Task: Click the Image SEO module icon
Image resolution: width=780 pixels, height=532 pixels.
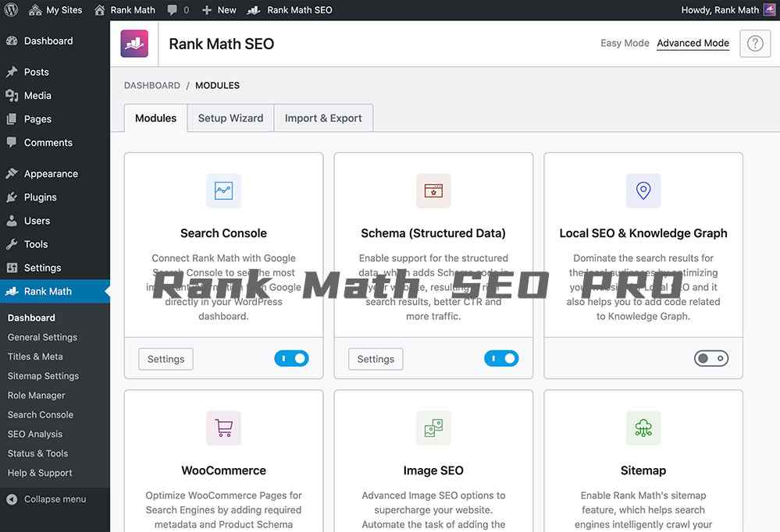Action: pyautogui.click(x=434, y=427)
